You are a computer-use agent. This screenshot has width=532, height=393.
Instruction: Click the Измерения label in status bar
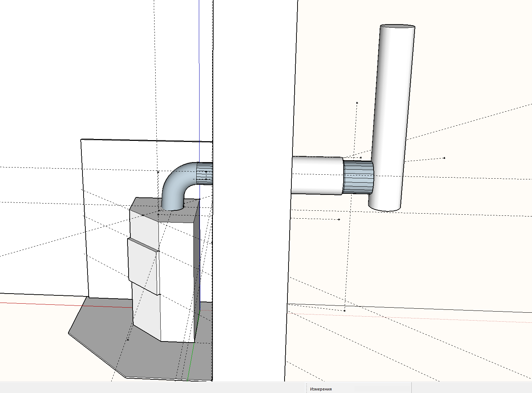click(321, 389)
